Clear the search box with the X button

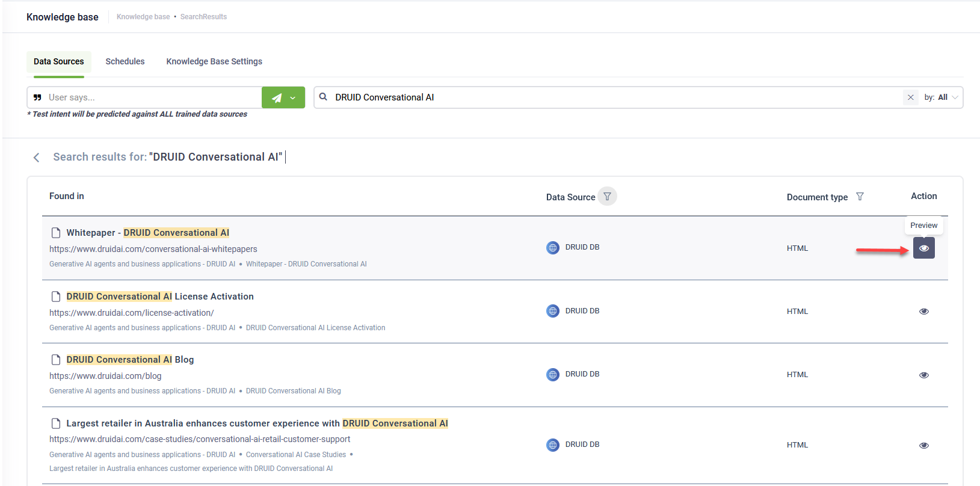point(910,97)
